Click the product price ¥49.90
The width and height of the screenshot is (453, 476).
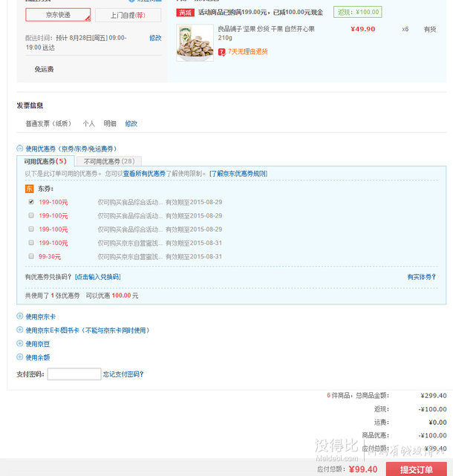(363, 29)
